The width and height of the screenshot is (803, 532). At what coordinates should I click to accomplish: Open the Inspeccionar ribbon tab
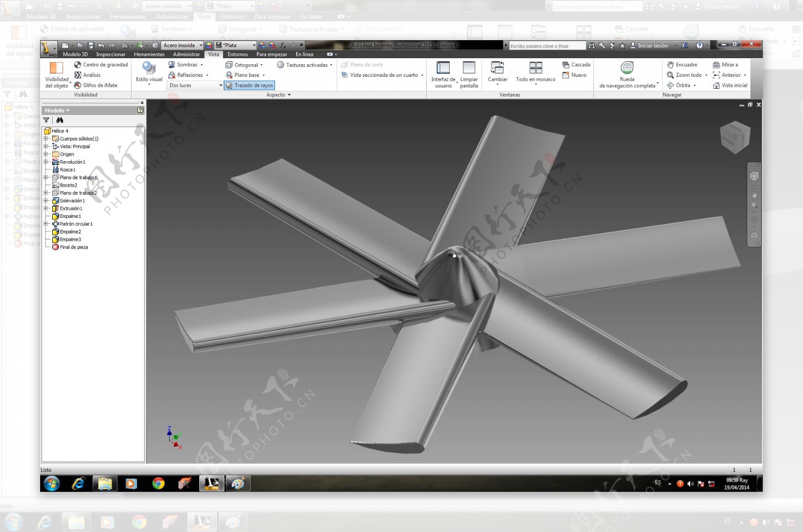[111, 54]
